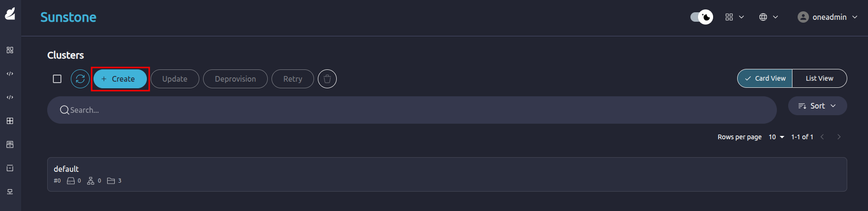Click the refresh clusters icon
This screenshot has width=868, height=211.
80,79
